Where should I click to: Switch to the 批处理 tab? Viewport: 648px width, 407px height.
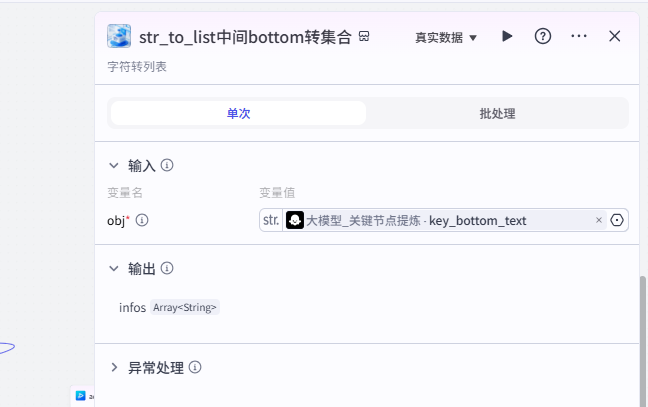pyautogui.click(x=497, y=113)
